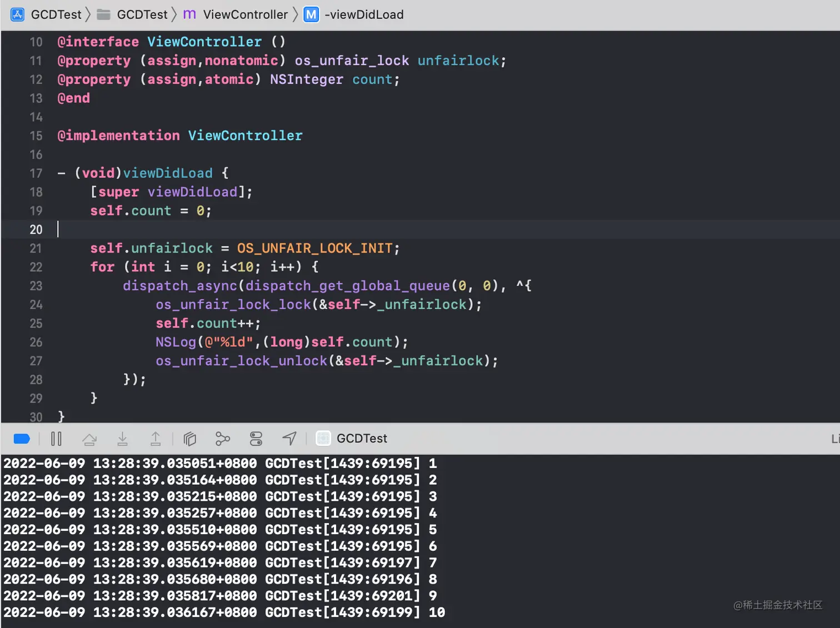
Task: Click console output line ending in 1
Action: tap(221, 463)
